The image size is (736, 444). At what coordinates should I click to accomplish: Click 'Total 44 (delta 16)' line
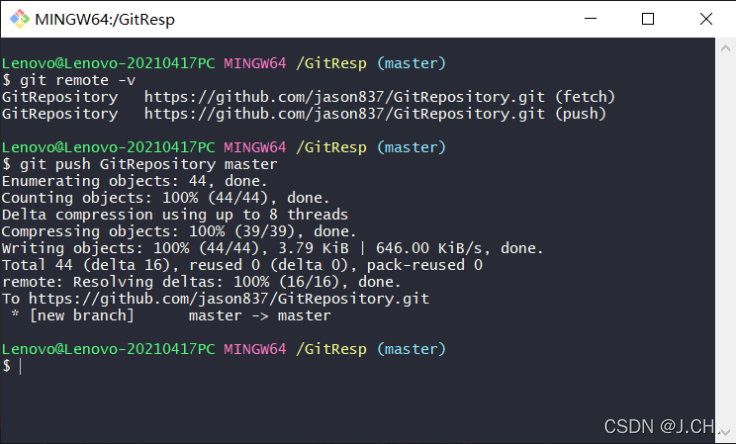[x=242, y=265]
